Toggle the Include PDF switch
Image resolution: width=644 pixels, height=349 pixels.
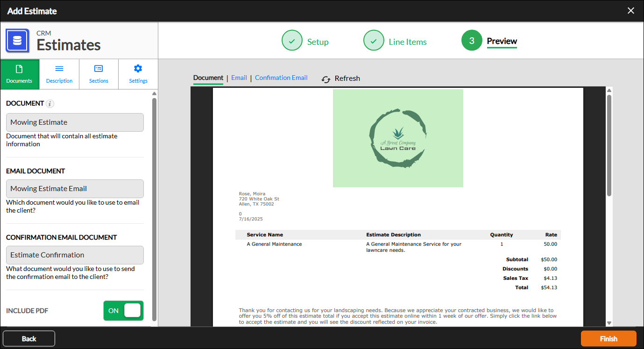click(x=123, y=311)
